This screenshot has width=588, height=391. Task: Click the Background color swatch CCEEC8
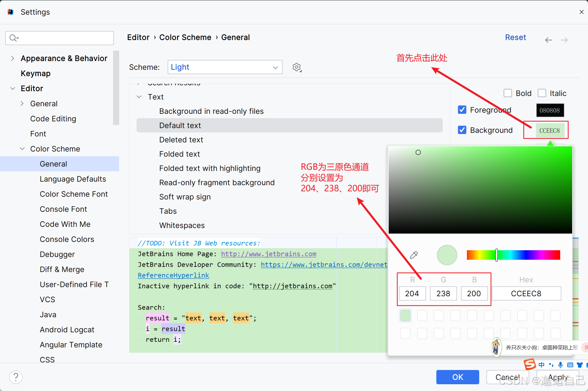coord(550,130)
